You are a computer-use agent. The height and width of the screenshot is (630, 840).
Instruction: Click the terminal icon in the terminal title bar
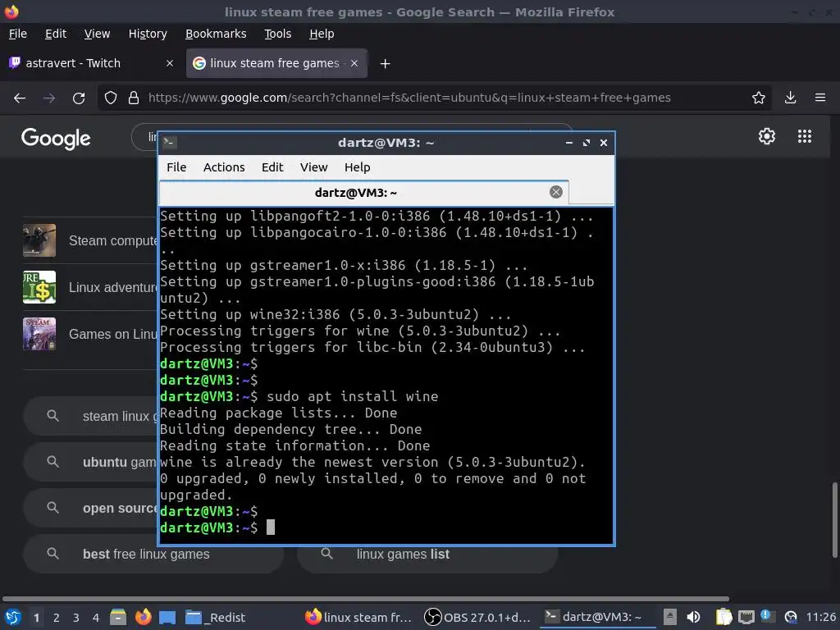coord(170,143)
